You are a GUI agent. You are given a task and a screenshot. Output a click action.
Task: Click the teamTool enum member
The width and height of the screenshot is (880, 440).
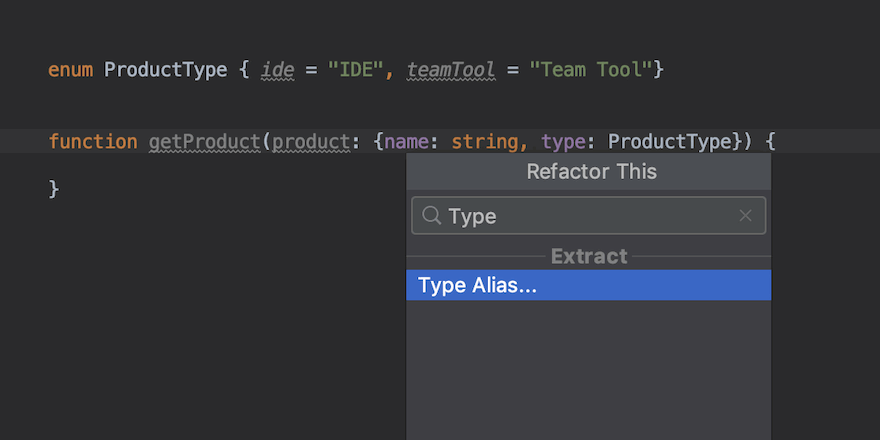(451, 70)
